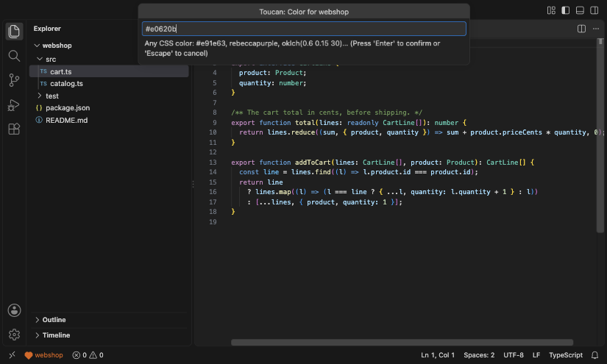
Task: Click the 'total' function name on line 9
Action: coord(305,123)
